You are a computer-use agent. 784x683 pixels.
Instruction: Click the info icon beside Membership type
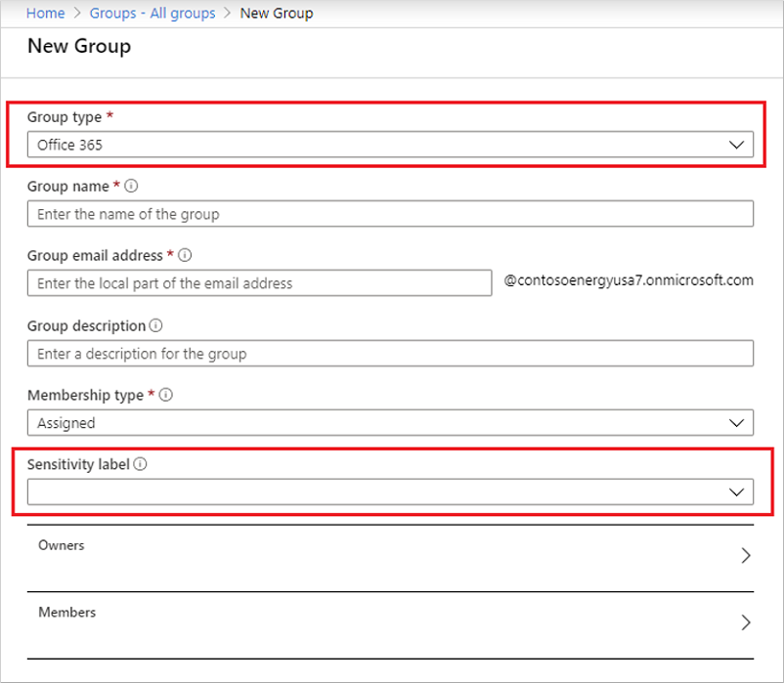point(166,396)
